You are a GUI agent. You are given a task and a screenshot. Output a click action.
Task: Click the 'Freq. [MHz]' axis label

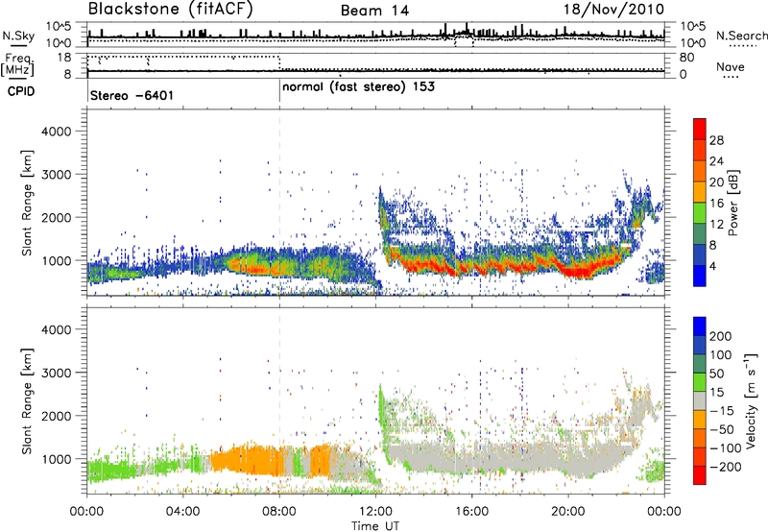(x=19, y=64)
